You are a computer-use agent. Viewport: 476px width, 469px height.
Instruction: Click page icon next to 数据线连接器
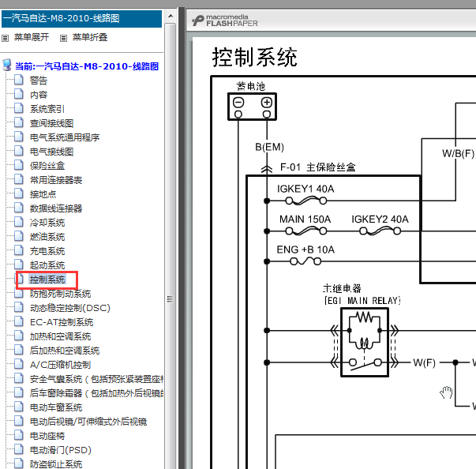19,208
